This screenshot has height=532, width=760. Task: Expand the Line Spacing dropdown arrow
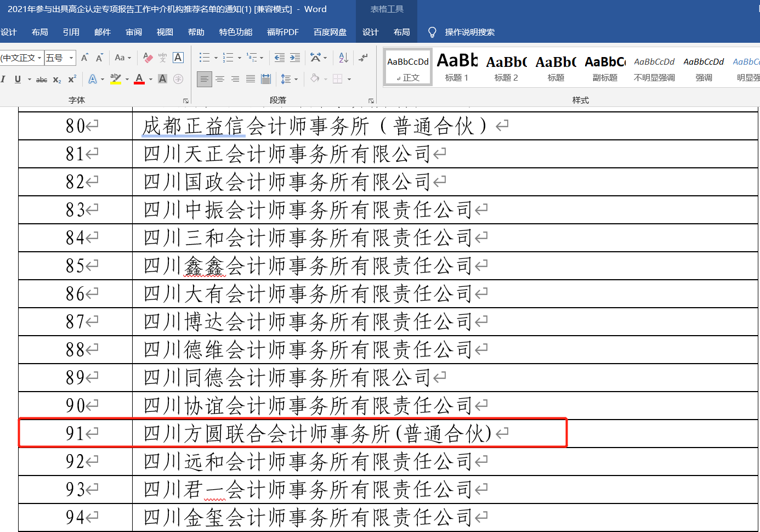coord(296,79)
